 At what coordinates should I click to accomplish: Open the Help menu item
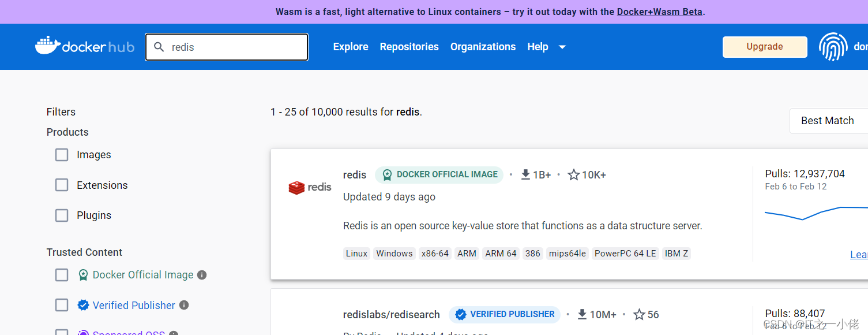538,47
